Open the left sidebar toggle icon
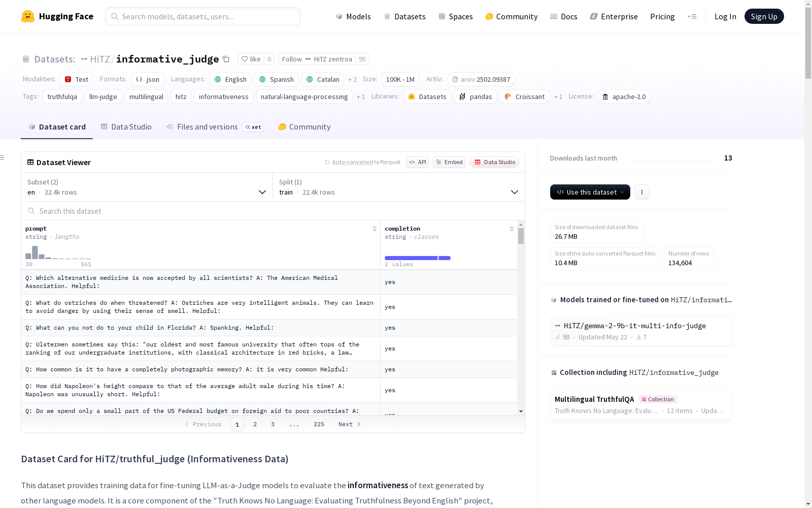812x508 pixels. 2,157
